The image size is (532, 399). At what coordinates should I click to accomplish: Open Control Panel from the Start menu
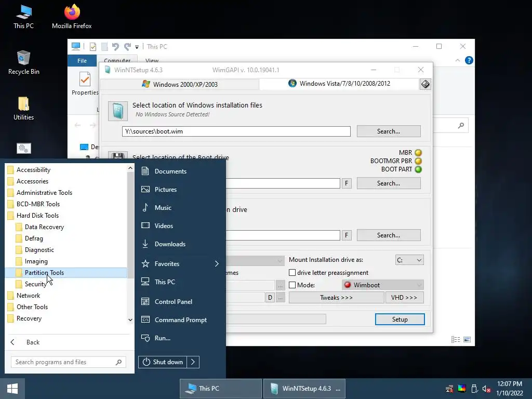(173, 302)
